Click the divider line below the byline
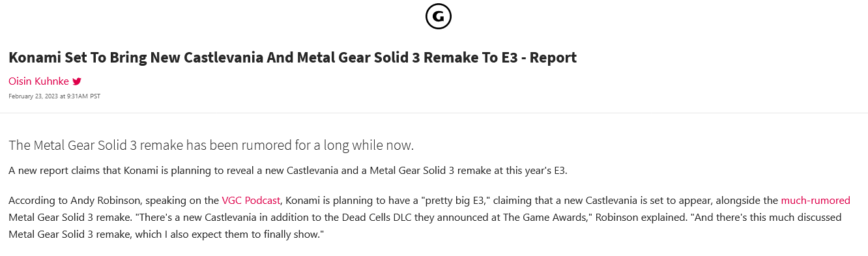The width and height of the screenshot is (868, 256). click(434, 113)
